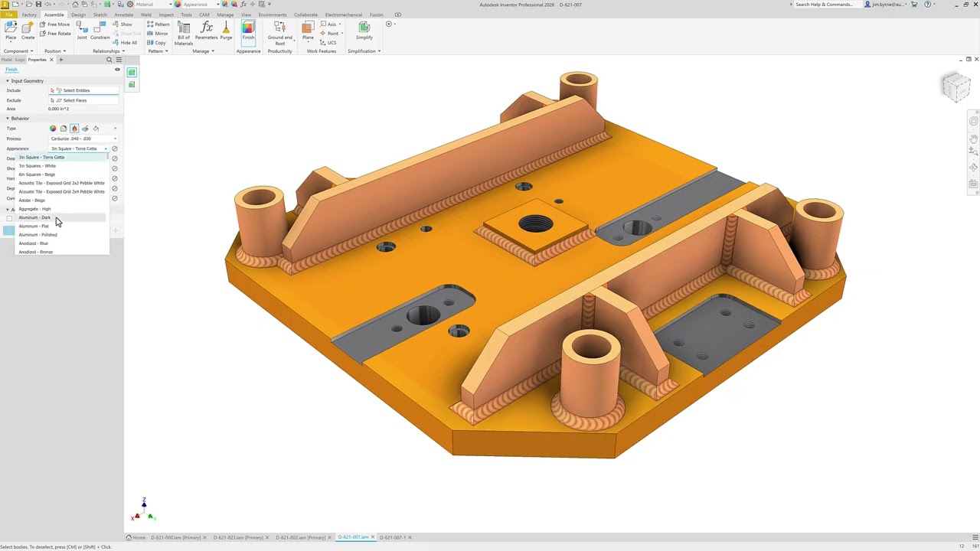
Task: Select the Plane work feature
Action: point(308,31)
